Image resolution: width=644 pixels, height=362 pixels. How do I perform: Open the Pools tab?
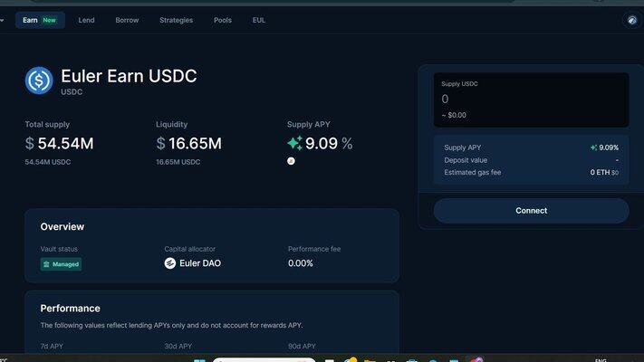[223, 20]
